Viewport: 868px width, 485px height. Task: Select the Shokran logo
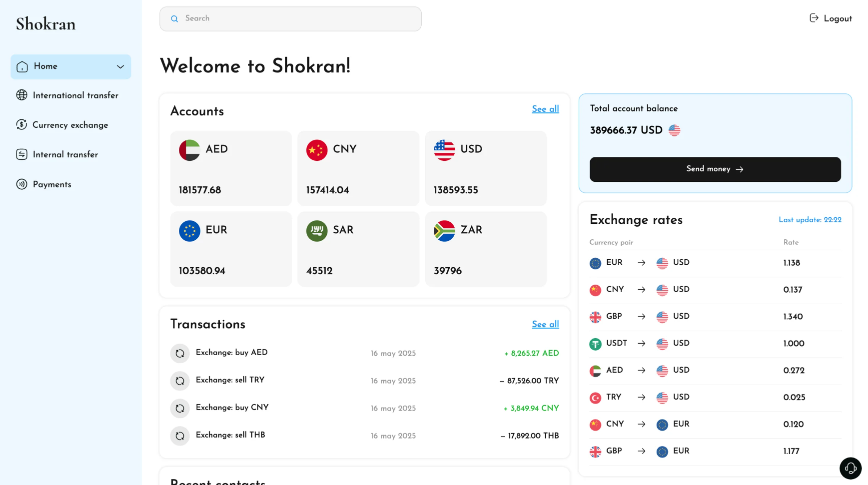pos(45,23)
